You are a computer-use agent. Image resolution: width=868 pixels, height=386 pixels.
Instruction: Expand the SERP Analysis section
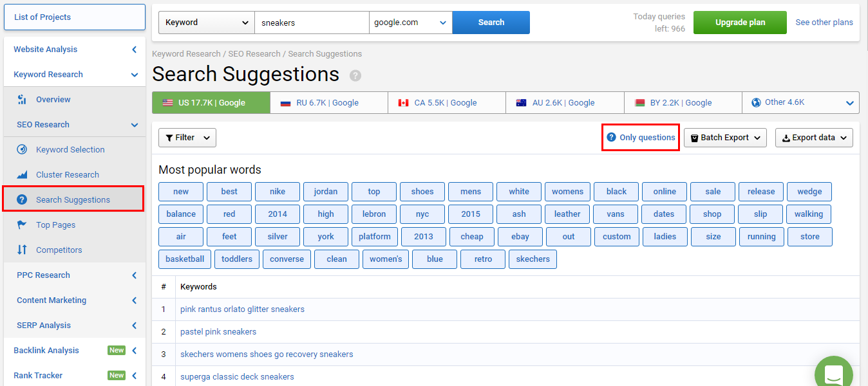135,326
